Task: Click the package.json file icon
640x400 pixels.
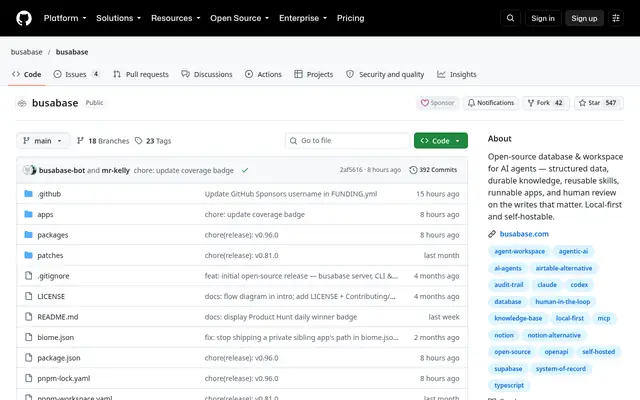Action: [x=28, y=358]
